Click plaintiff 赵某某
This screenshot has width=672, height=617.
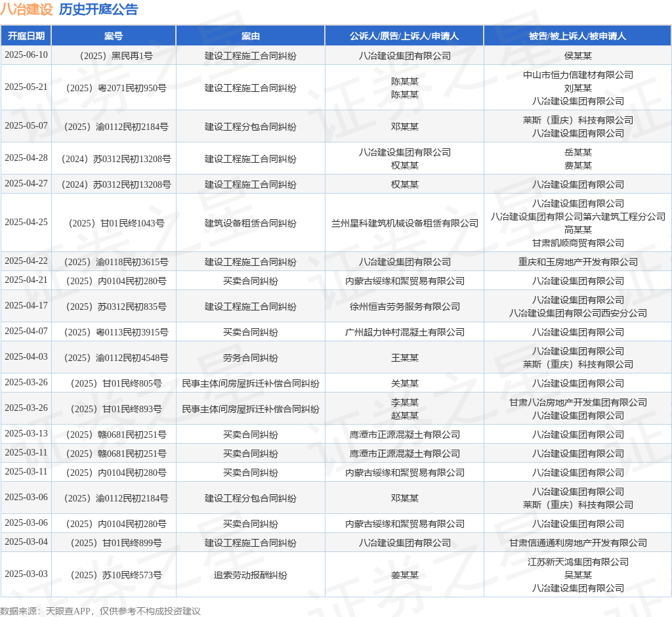tap(404, 415)
